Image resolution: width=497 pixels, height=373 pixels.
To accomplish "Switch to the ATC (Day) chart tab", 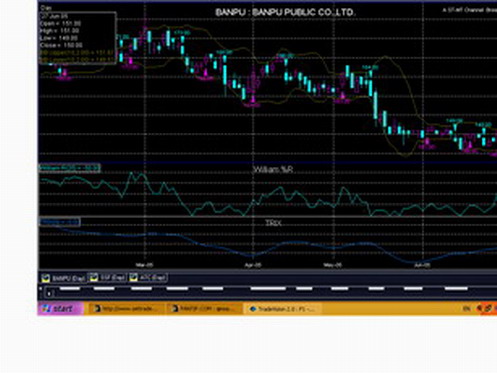I will [x=148, y=277].
